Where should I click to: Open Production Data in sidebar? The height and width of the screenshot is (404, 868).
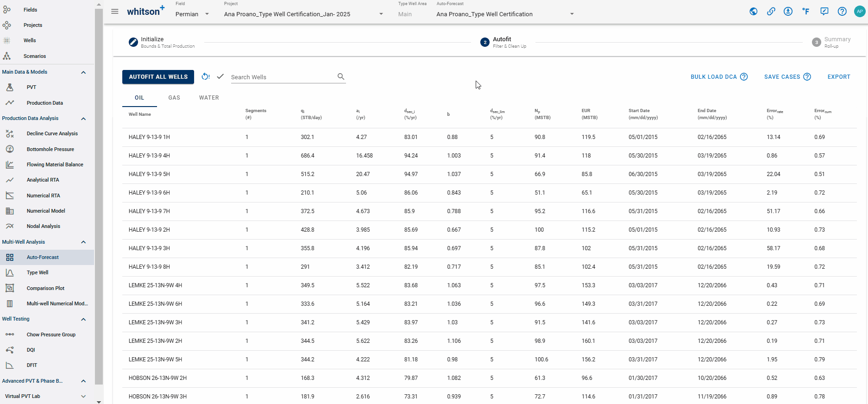tap(46, 103)
